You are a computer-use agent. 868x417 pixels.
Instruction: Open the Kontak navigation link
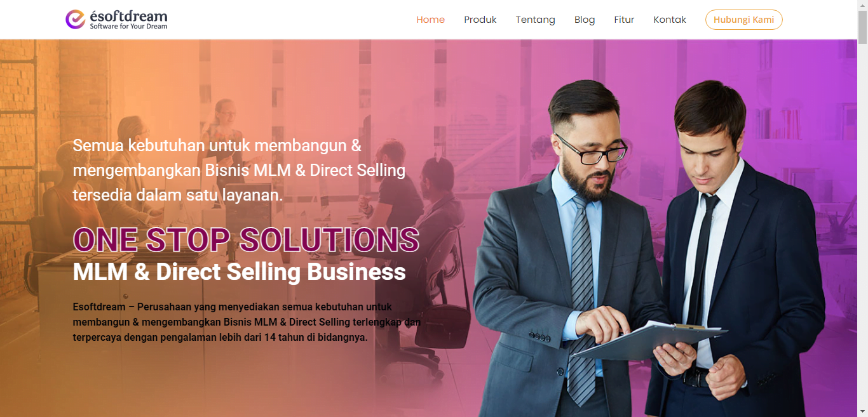670,20
